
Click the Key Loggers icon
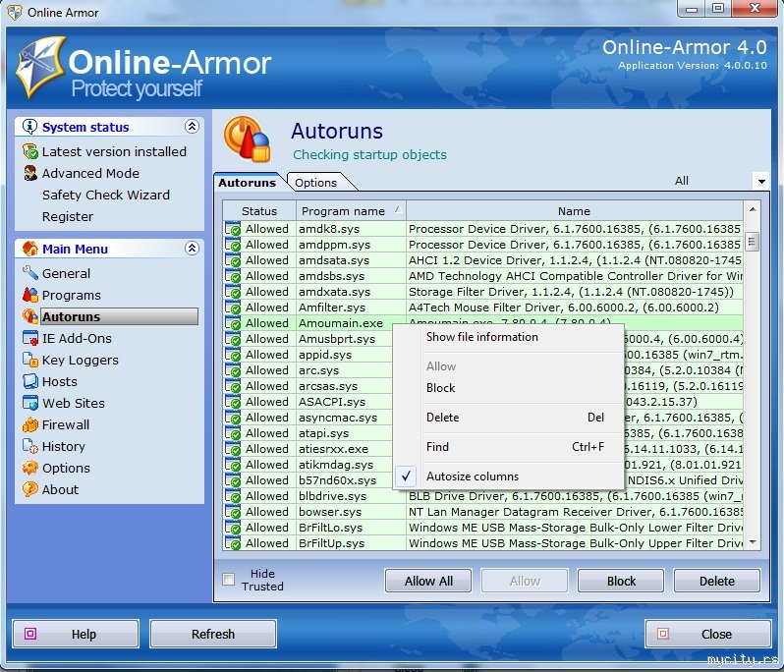click(x=30, y=360)
